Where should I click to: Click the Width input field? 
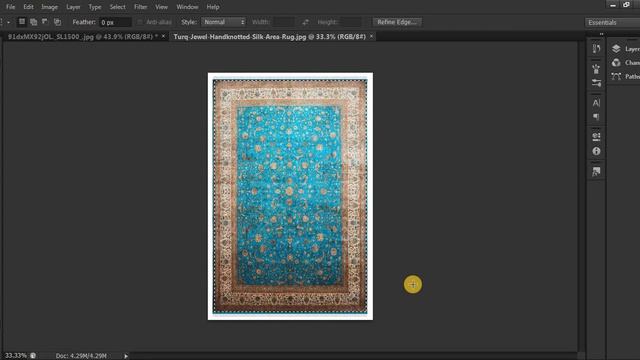(284, 22)
